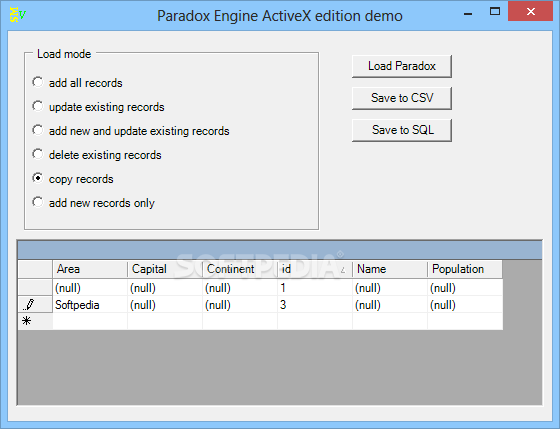This screenshot has height=429, width=560.
Task: Click the Load Paradox button
Action: [x=402, y=66]
